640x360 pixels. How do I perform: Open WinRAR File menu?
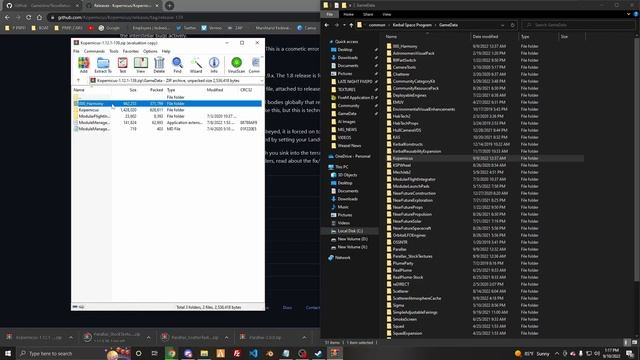[76, 51]
